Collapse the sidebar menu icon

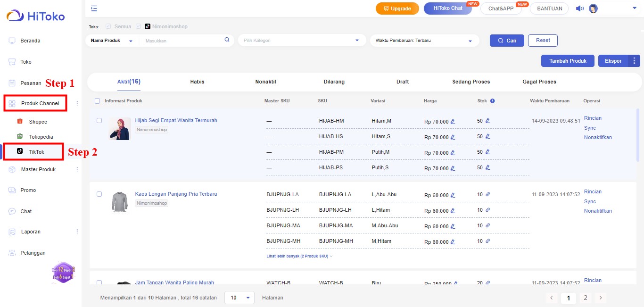94,8
